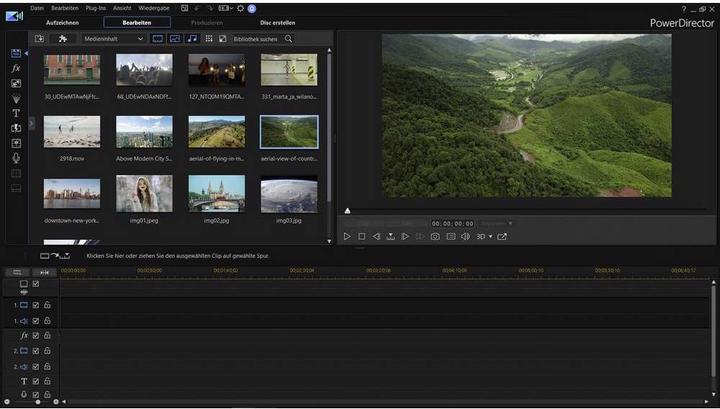720x409 pixels.
Task: Uncheck audio track 1 enable checkbox
Action: pos(36,321)
